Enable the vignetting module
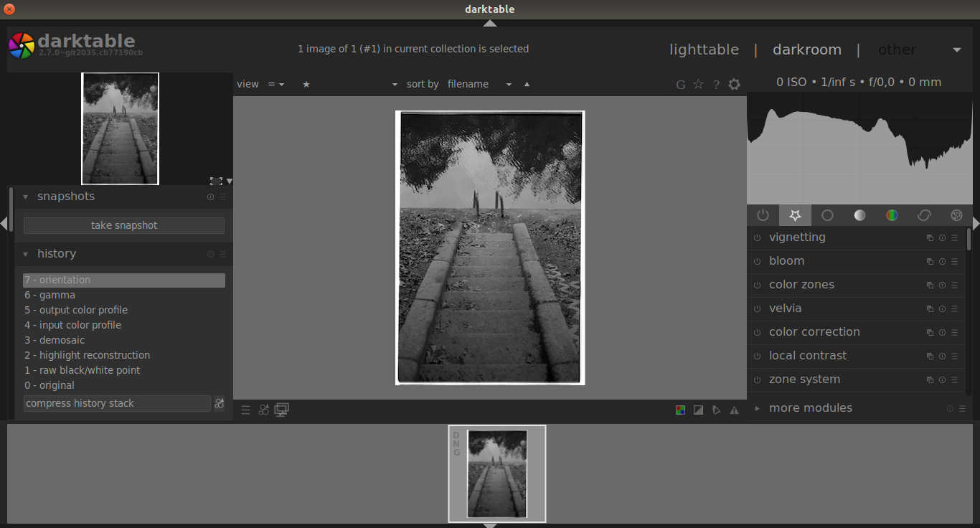Viewport: 980px width, 528px height. pos(757,238)
